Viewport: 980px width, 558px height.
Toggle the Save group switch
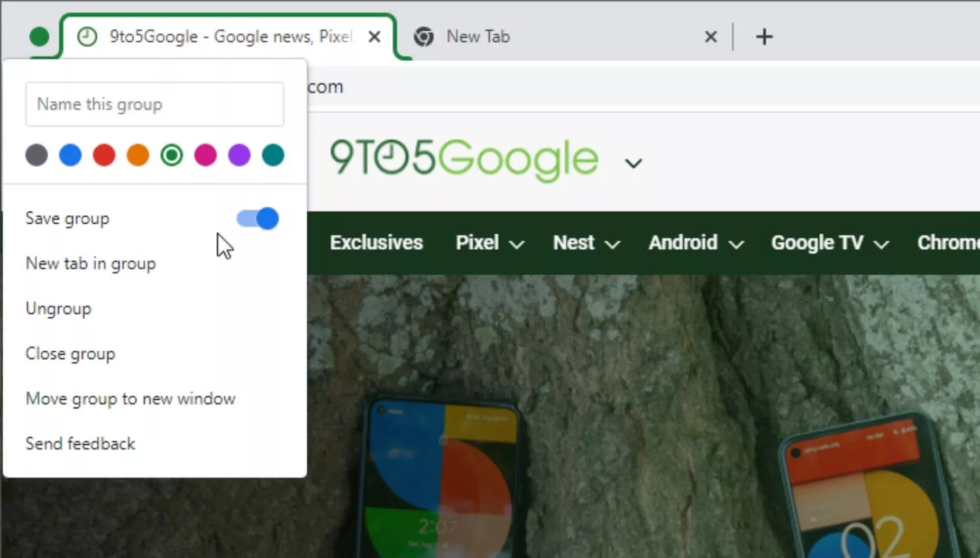(258, 218)
